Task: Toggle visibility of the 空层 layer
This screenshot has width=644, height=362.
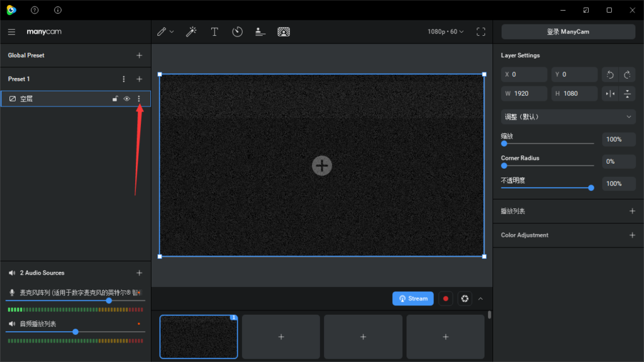Action: (126, 99)
